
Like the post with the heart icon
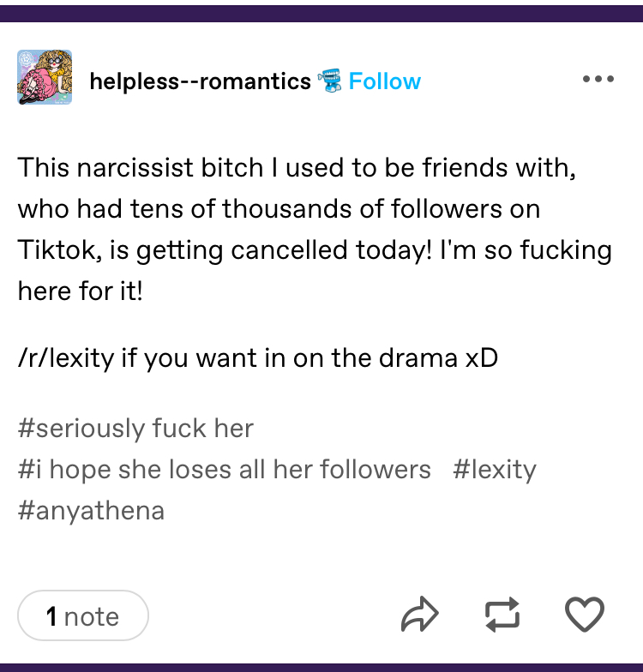coord(585,614)
